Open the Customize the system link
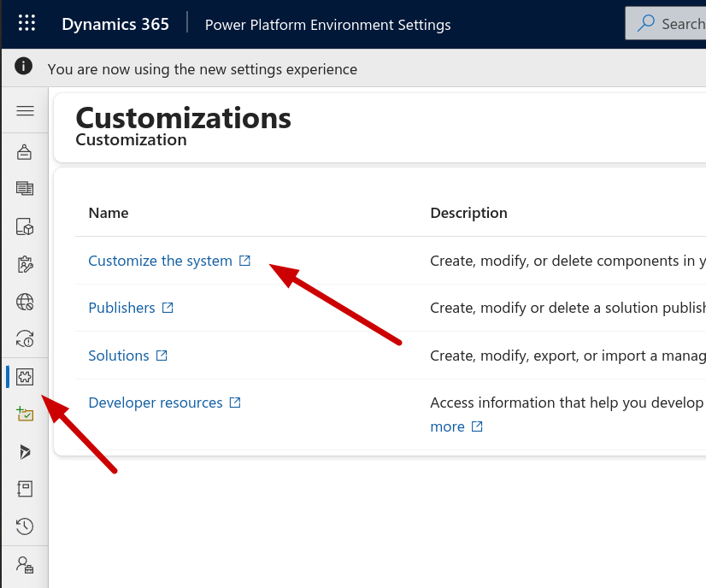Screen dimensions: 706x588 160,261
